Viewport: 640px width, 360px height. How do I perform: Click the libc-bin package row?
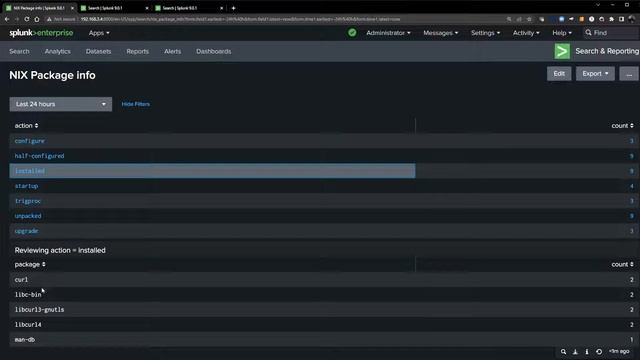coord(324,295)
